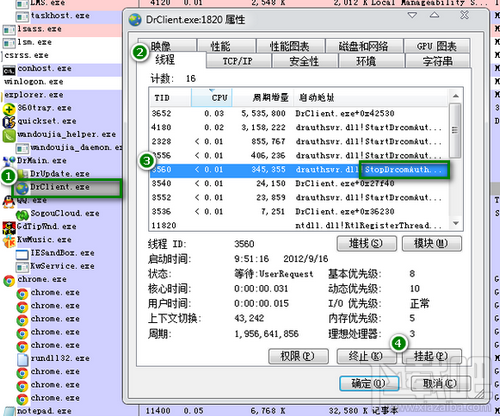Open the 映像 tab
The width and height of the screenshot is (500, 417).
(167, 46)
